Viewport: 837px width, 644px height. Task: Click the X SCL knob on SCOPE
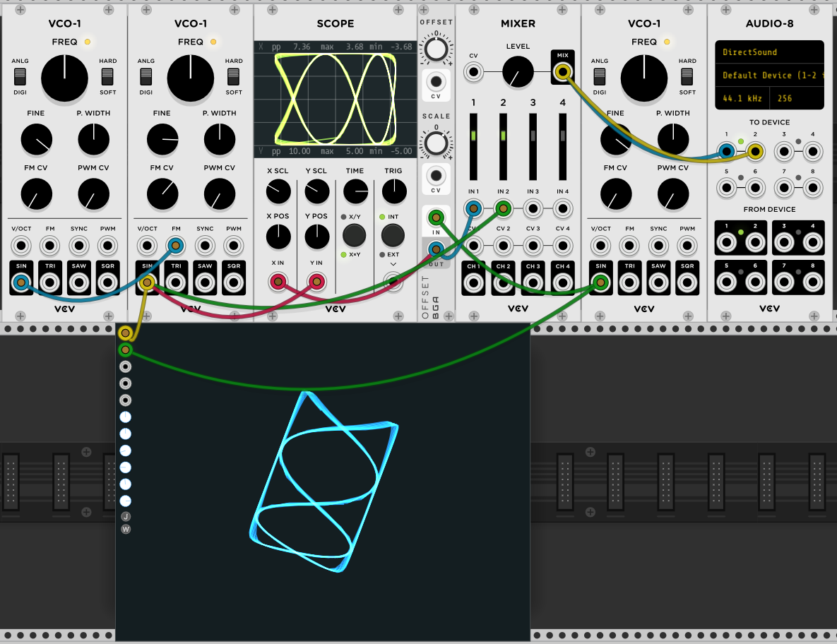pos(278,191)
